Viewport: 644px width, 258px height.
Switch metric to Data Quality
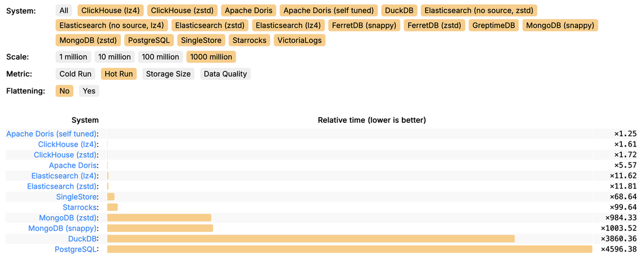click(x=225, y=74)
